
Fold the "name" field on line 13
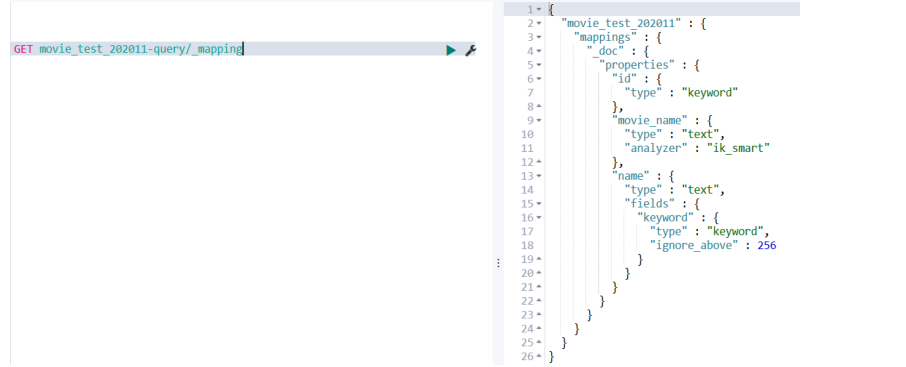tap(539, 176)
